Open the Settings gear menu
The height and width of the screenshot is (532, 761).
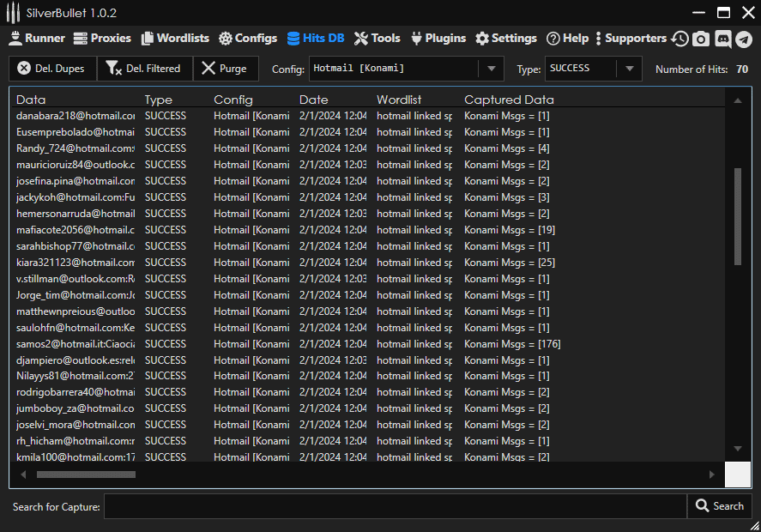tap(505, 39)
